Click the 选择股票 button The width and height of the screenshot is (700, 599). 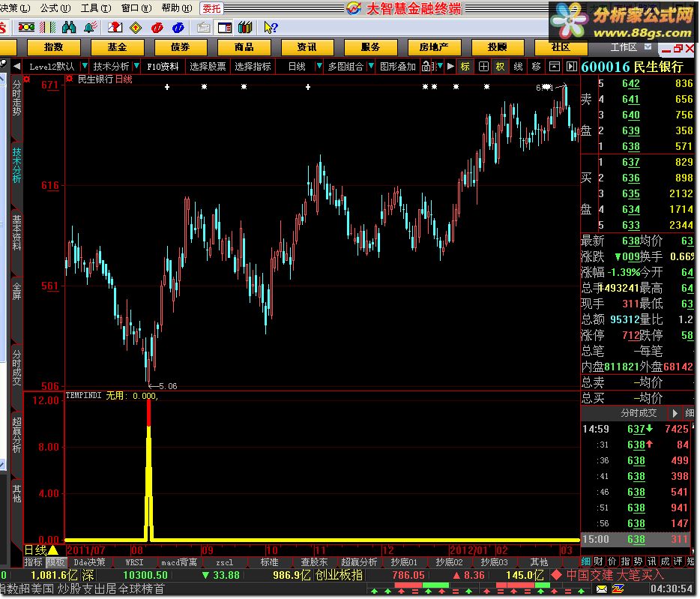208,67
